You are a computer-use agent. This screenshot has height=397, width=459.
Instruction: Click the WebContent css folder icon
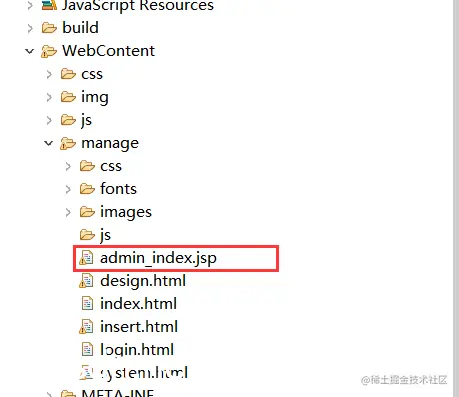click(68, 74)
